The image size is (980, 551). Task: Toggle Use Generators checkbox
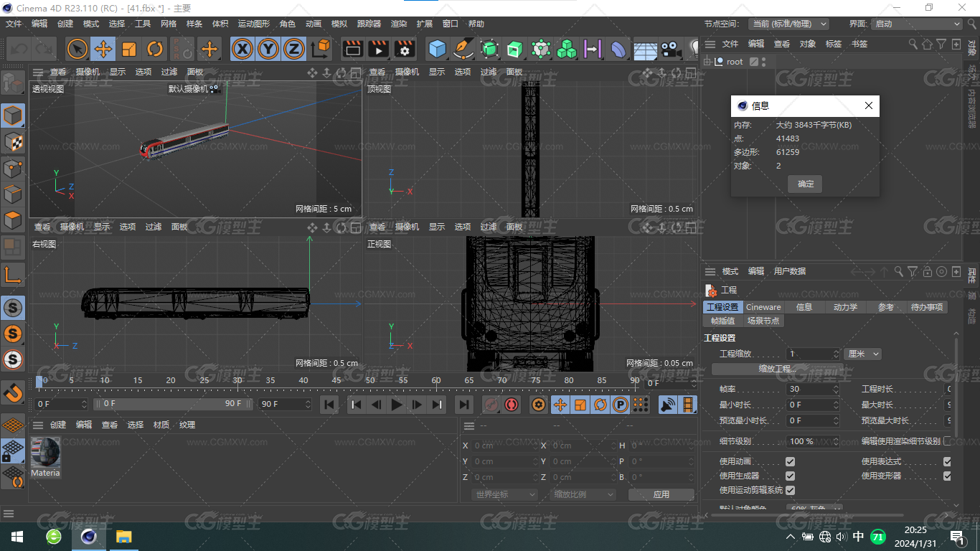[x=790, y=476]
